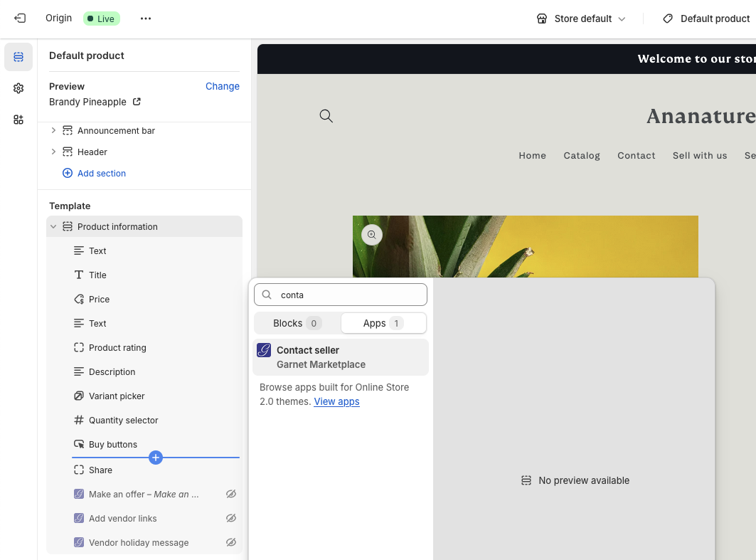Click the Garnet Marketplace app icon
The height and width of the screenshot is (560, 756).
[264, 350]
